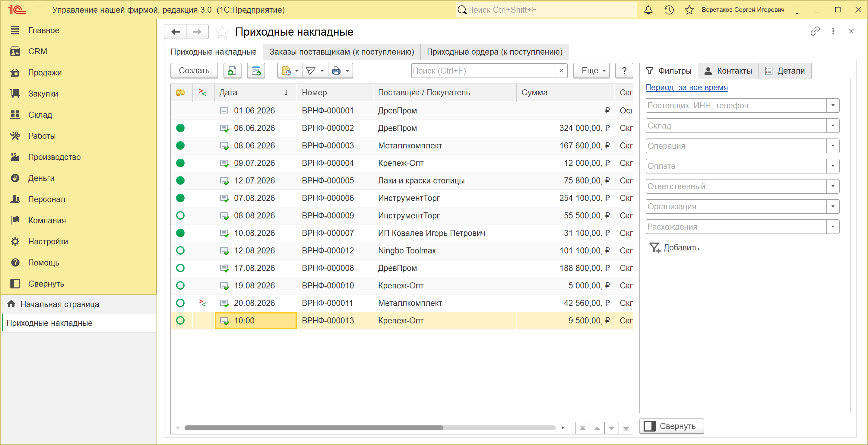This screenshot has width=868, height=445.
Task: Copy link to this form icon
Action: point(815,31)
